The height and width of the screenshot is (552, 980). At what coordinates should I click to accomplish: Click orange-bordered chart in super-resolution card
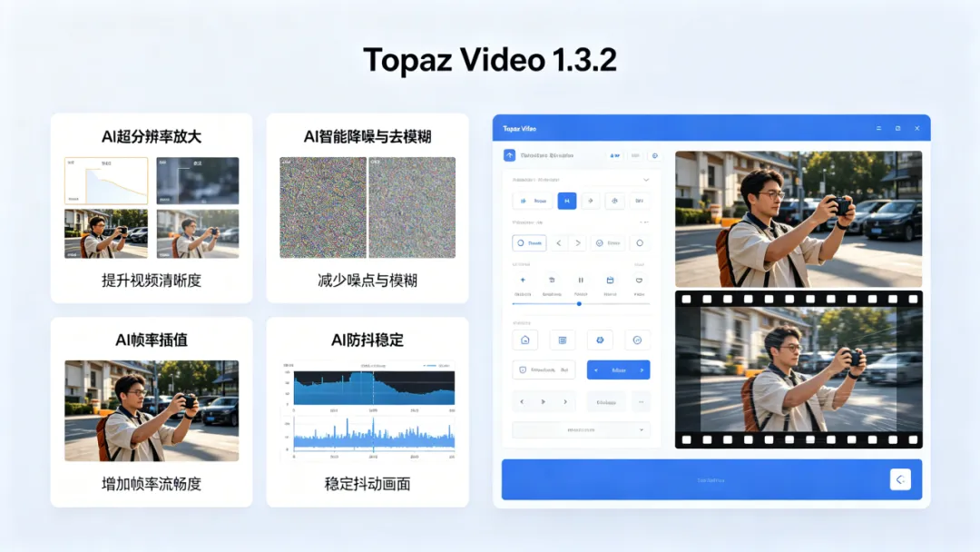tap(106, 181)
